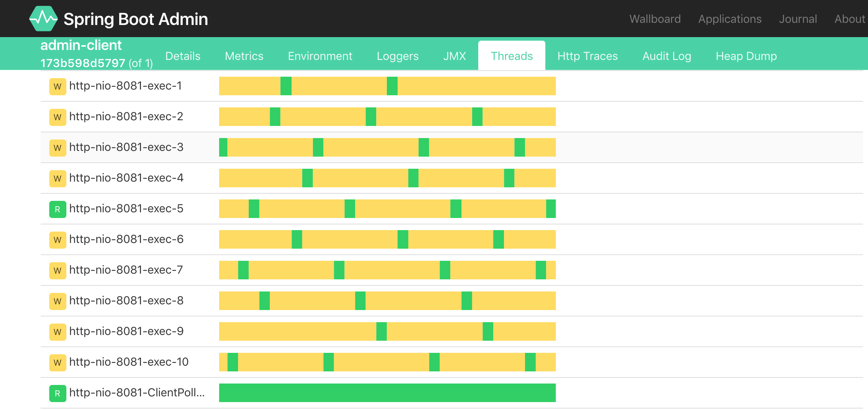The width and height of the screenshot is (868, 411).
Task: Click first green runnable segment in exec-1 timeline
Action: click(x=286, y=86)
